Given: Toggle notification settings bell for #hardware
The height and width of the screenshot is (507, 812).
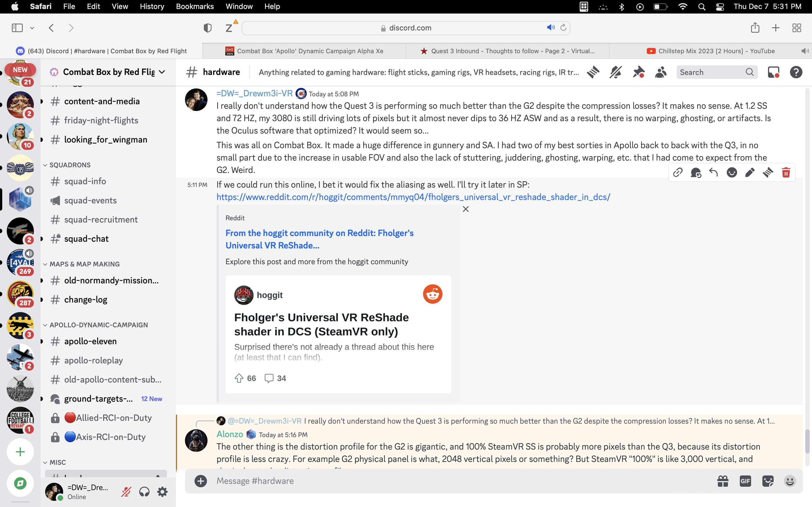Looking at the screenshot, I should [616, 72].
